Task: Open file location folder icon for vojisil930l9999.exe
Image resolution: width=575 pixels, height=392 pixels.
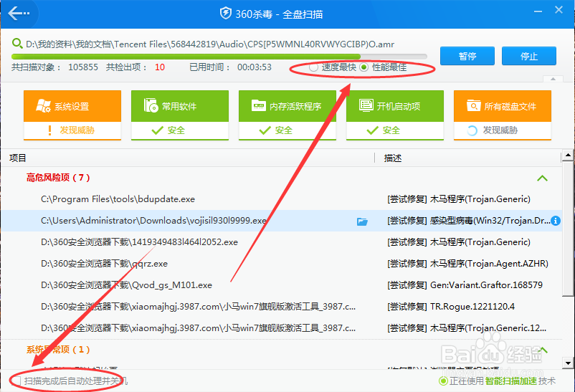Action: tap(362, 221)
